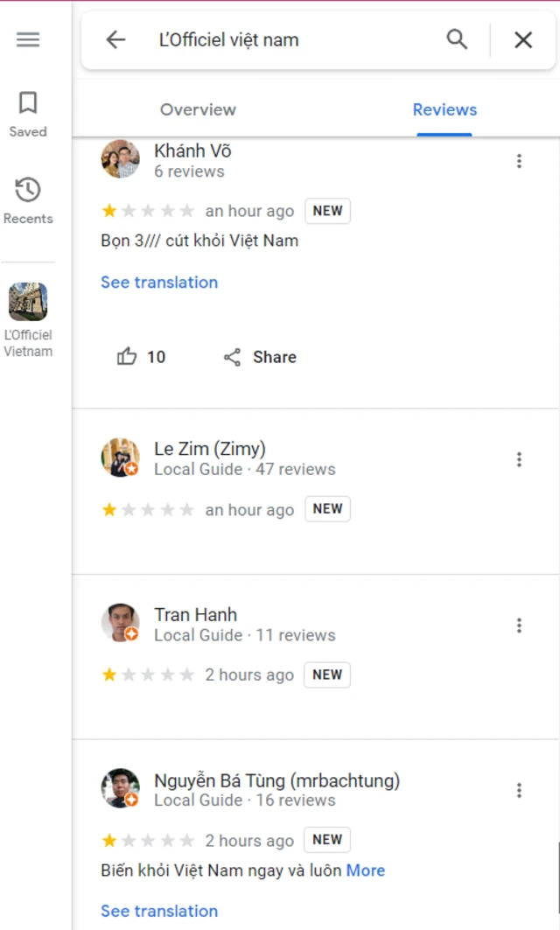Select the Reviews tab
The image size is (560, 930).
[x=444, y=109]
